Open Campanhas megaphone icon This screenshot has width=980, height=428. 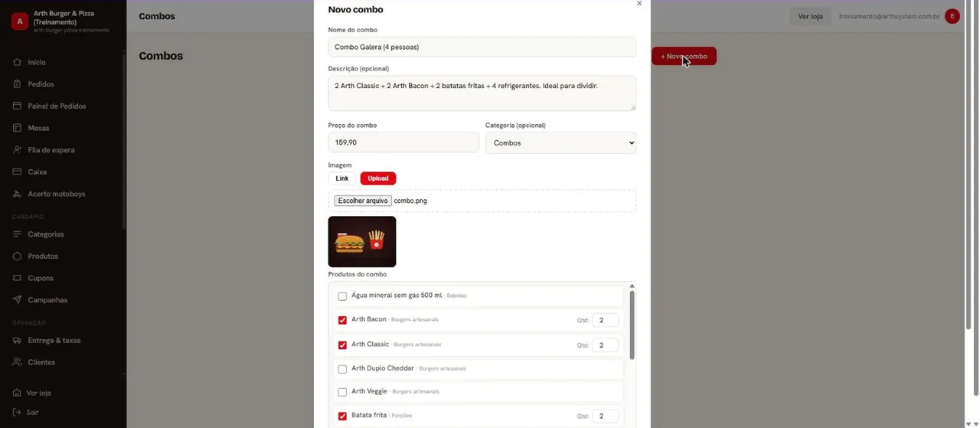[x=17, y=300]
